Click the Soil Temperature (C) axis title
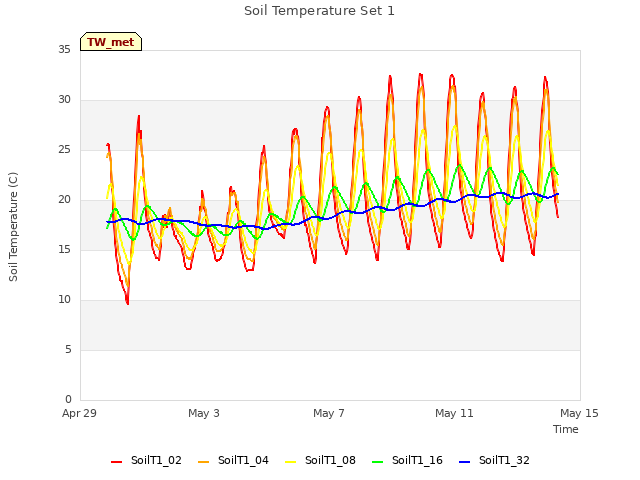 [13, 227]
